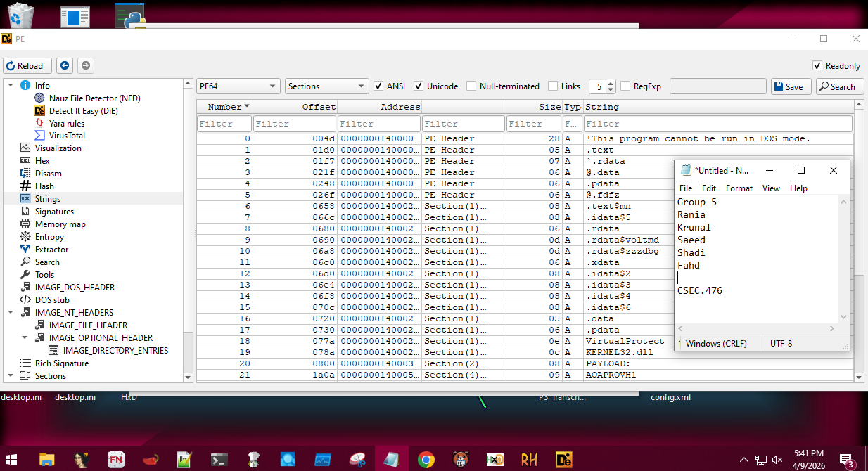Image resolution: width=868 pixels, height=471 pixels.
Task: Open the Entropy section
Action: pyautogui.click(x=49, y=237)
